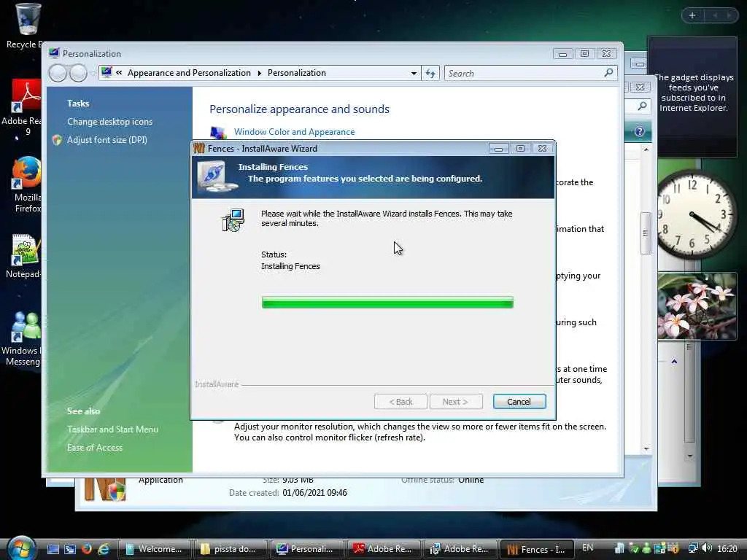Open Window Color and Appearance link
The width and height of the screenshot is (747, 560).
(294, 132)
